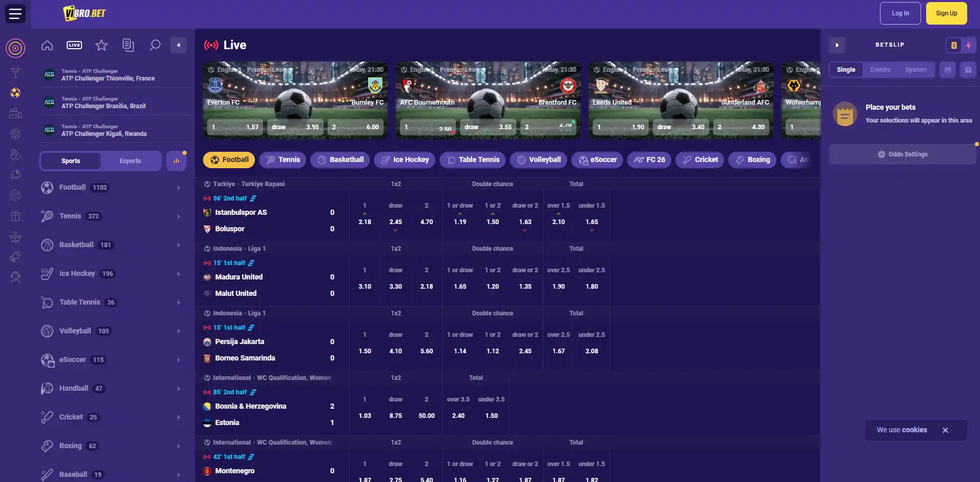Click the Vibro.bet logo
The width and height of the screenshot is (980, 482).
[x=85, y=13]
